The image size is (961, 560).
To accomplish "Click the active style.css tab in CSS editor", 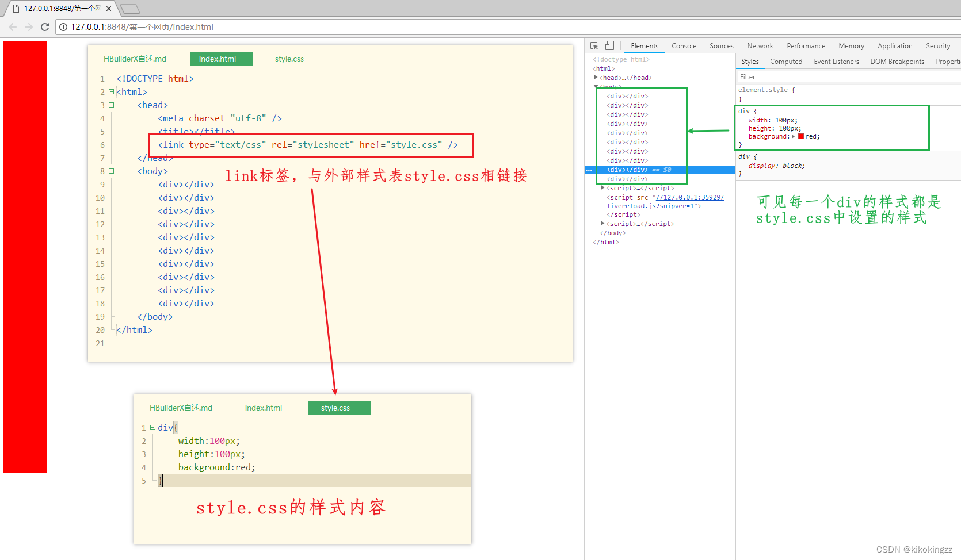I will tap(340, 408).
